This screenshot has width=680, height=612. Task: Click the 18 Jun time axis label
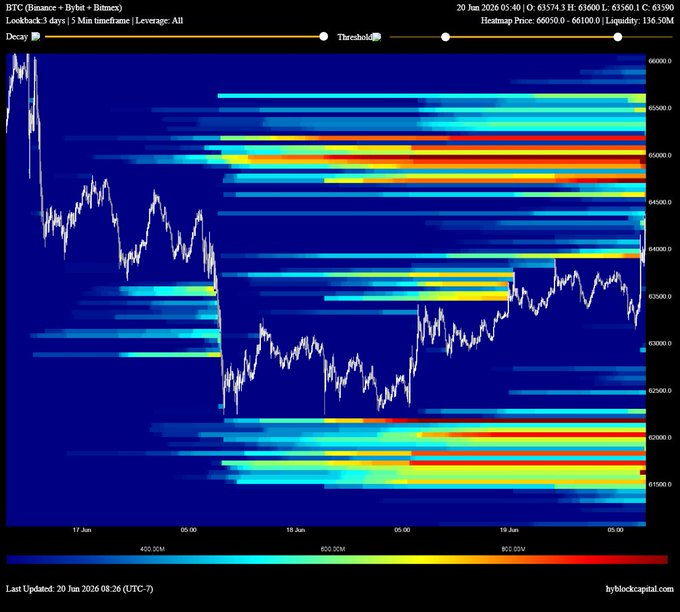tap(295, 530)
